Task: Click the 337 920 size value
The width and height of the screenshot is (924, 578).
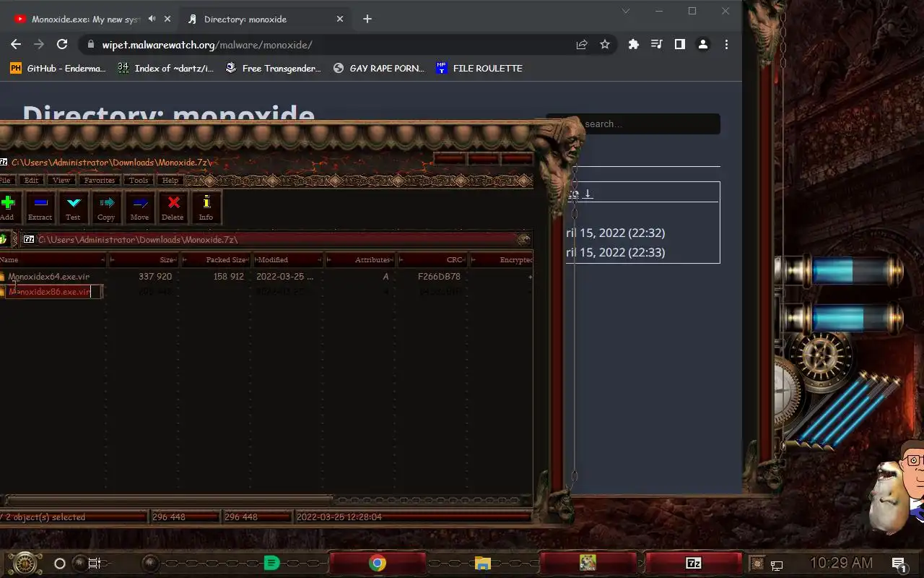Action: coord(155,277)
